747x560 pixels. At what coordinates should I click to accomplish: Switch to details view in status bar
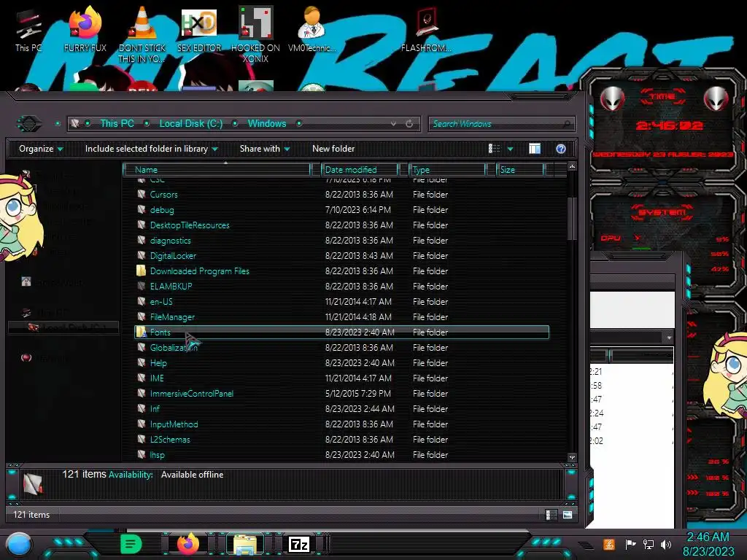[x=551, y=515]
